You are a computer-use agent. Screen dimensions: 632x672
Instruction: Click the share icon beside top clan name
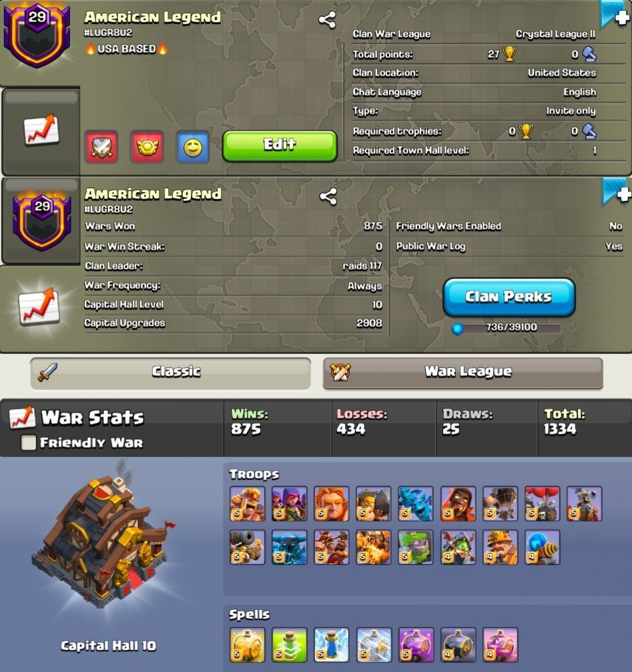tap(328, 20)
